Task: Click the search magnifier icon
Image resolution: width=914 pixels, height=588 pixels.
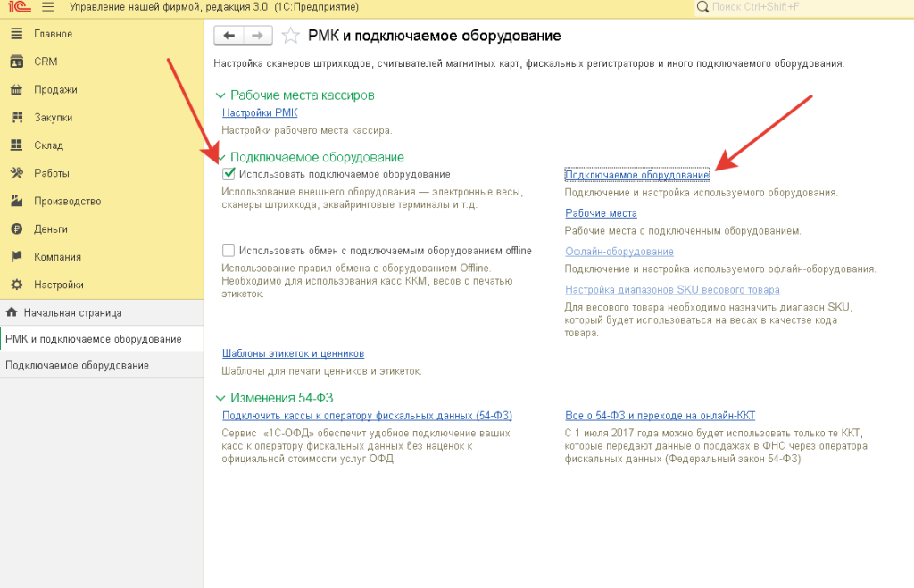Action: coord(703,7)
